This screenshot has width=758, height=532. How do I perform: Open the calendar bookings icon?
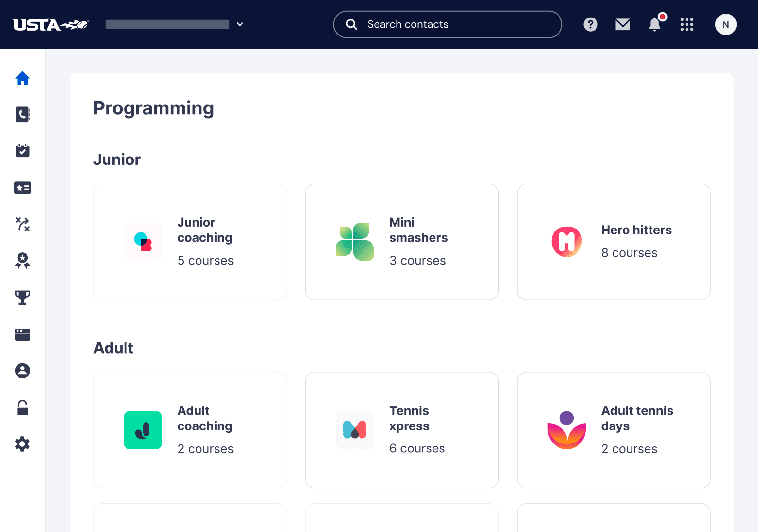tap(22, 151)
